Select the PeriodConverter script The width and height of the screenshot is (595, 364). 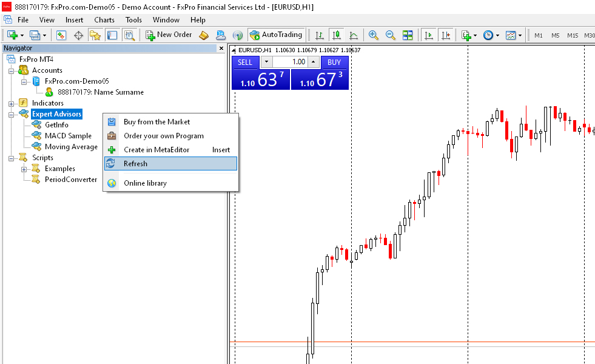pos(71,180)
